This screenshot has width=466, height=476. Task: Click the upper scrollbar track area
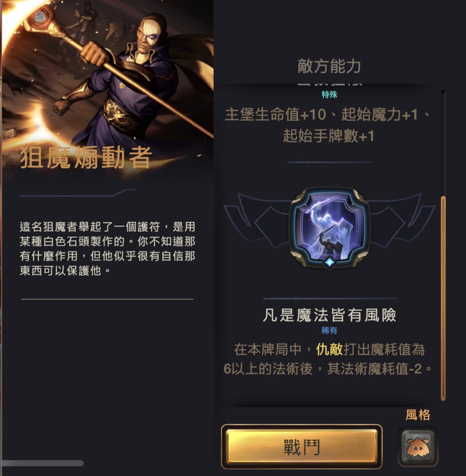pos(443,143)
